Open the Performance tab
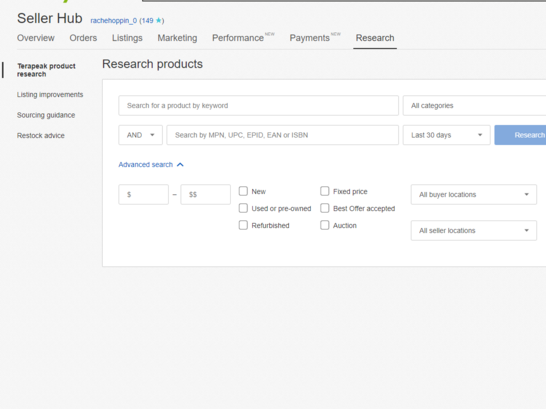Image resolution: width=546 pixels, height=409 pixels. 238,38
